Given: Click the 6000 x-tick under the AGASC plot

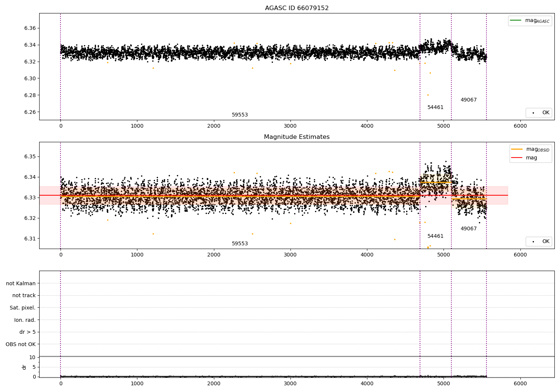Looking at the screenshot, I should [x=520, y=126].
